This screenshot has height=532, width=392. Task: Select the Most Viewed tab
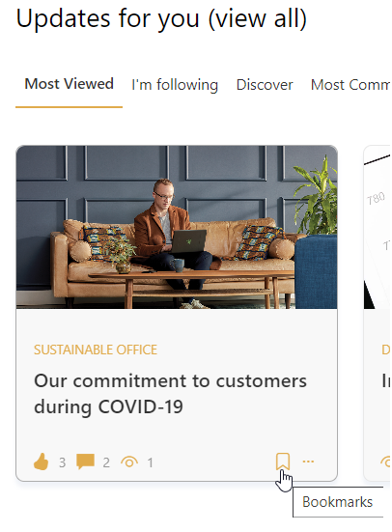click(69, 84)
